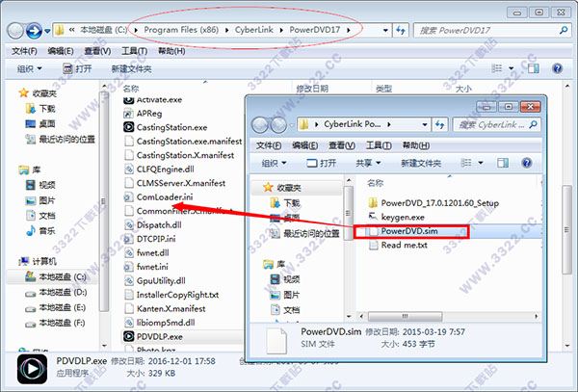578x392 pixels.
Task: Open 共享 dropdown in front window toolbar
Action: pos(368,163)
